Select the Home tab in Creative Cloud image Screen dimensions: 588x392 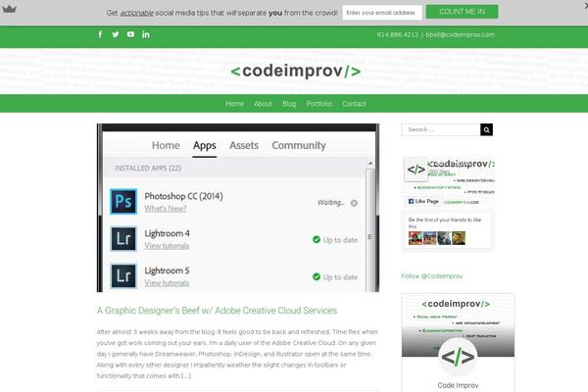pos(166,145)
